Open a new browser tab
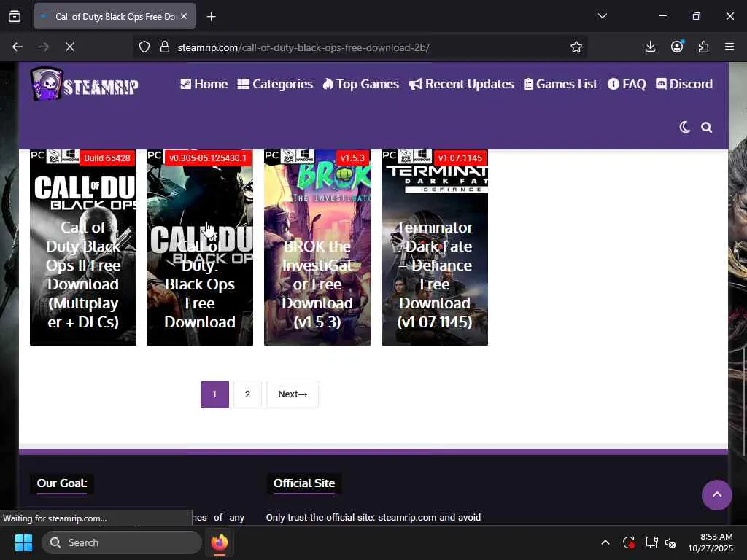Viewport: 747px width, 560px height. point(211,17)
